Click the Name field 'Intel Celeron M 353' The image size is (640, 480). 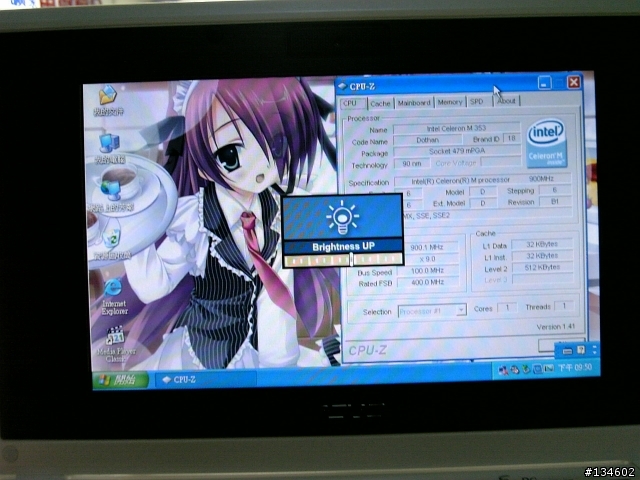tap(456, 129)
